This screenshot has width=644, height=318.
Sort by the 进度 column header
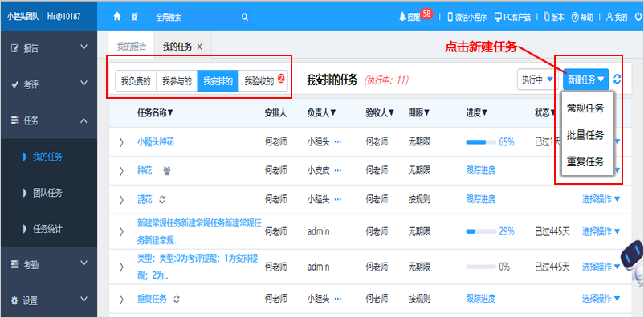[x=477, y=113]
